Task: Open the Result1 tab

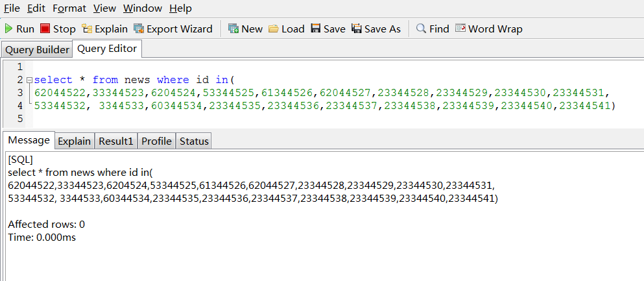Action: tap(116, 141)
